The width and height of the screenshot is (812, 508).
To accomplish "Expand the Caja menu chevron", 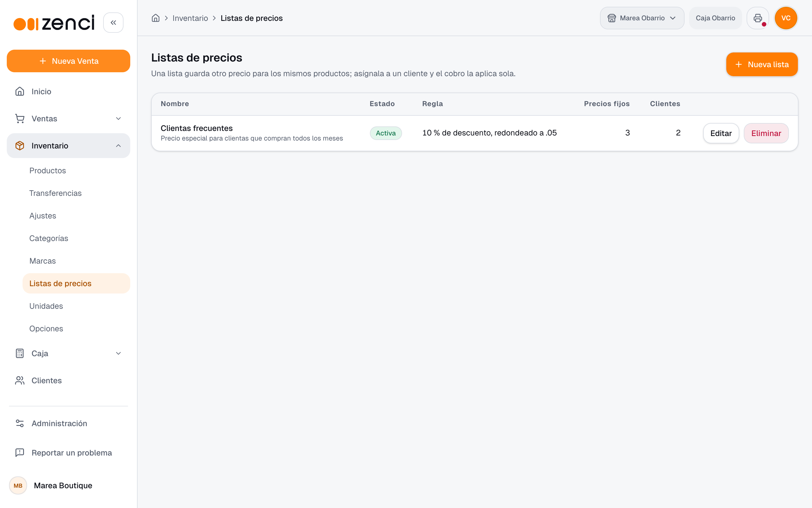I will coord(118,353).
